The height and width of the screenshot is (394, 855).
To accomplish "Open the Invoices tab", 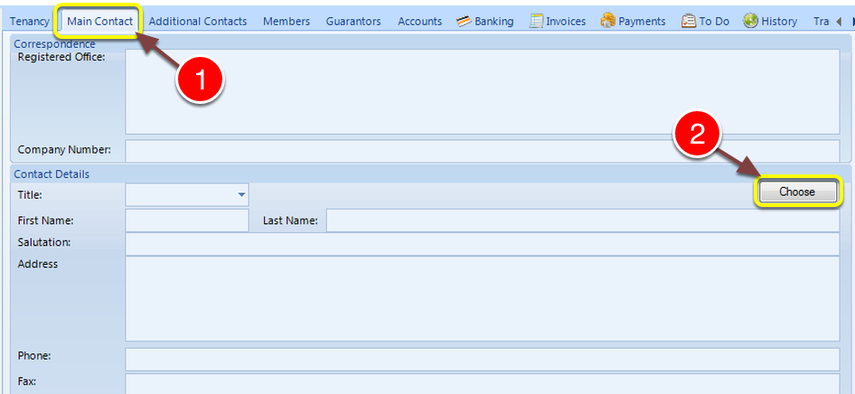I will pos(558,21).
